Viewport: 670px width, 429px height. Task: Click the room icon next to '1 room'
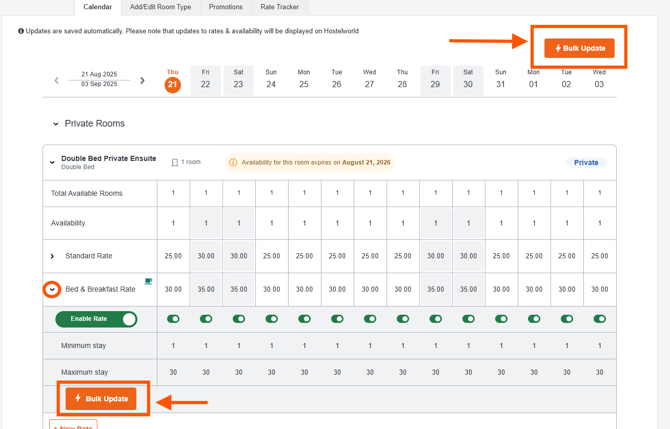point(174,162)
